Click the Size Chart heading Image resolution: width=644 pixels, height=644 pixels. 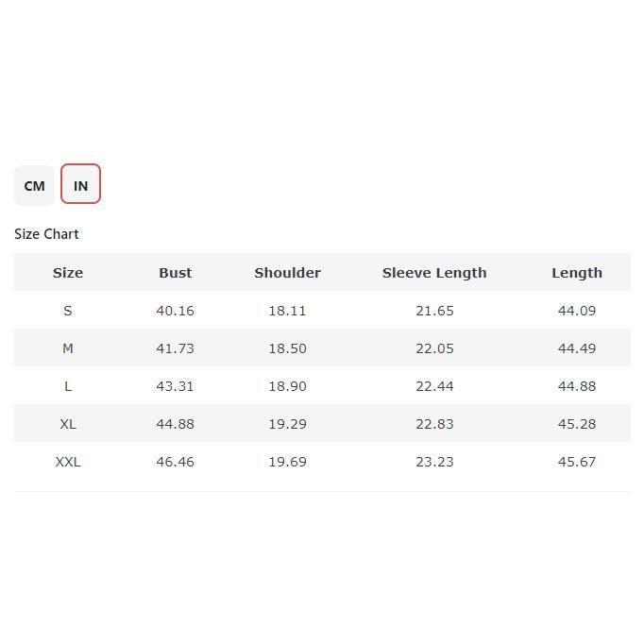click(x=46, y=234)
